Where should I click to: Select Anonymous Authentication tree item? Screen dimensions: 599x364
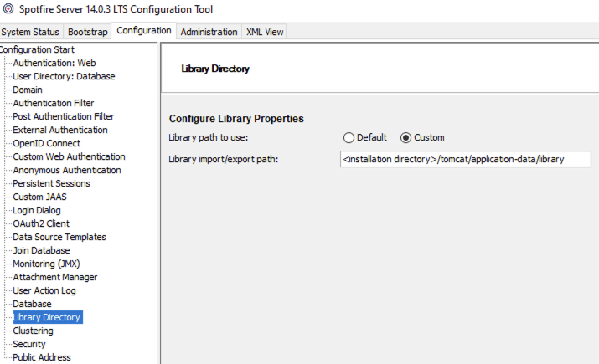[67, 170]
